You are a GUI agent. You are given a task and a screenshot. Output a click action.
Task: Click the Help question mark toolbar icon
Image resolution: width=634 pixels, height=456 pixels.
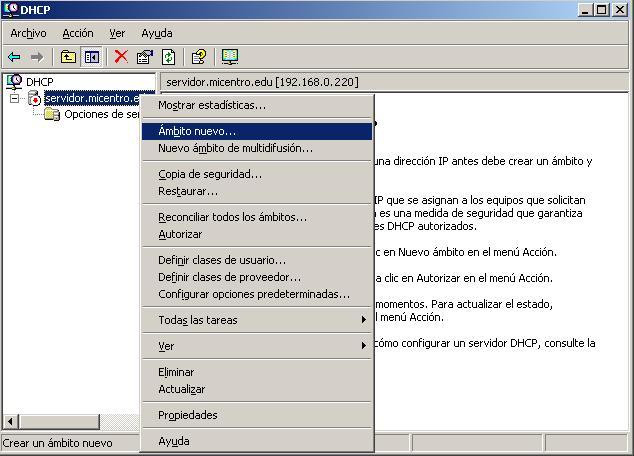point(199,57)
